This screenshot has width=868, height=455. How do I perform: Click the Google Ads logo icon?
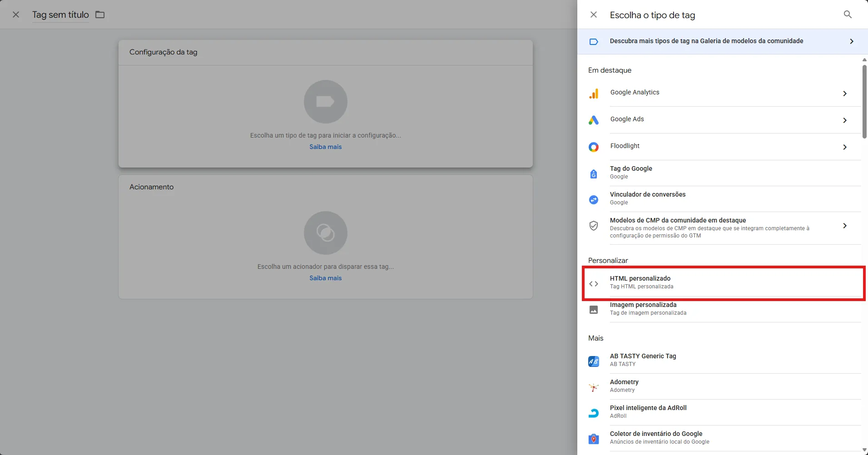click(594, 120)
